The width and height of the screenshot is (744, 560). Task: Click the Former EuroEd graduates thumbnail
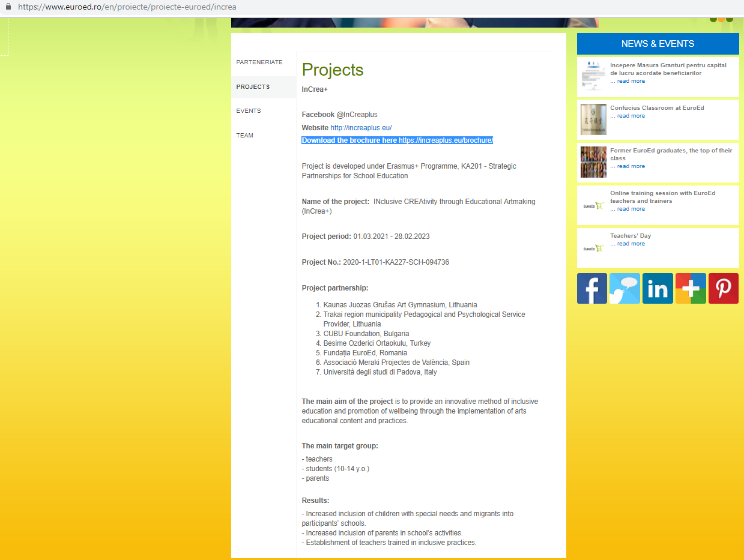pyautogui.click(x=593, y=162)
